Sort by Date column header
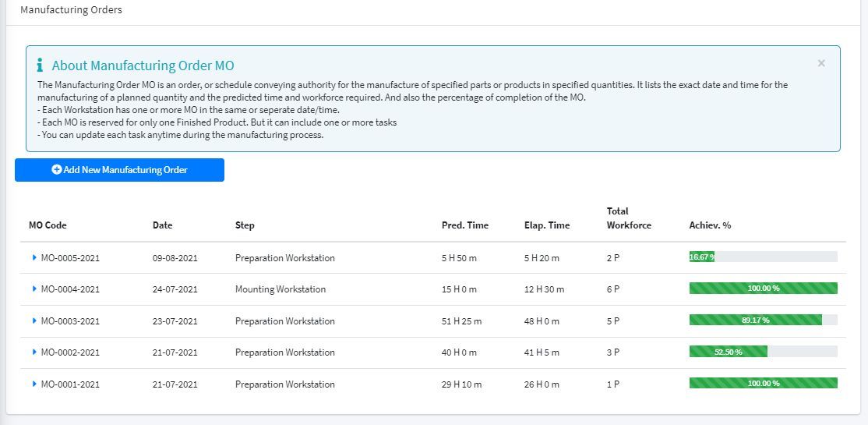The height and width of the screenshot is (425, 868). click(162, 225)
